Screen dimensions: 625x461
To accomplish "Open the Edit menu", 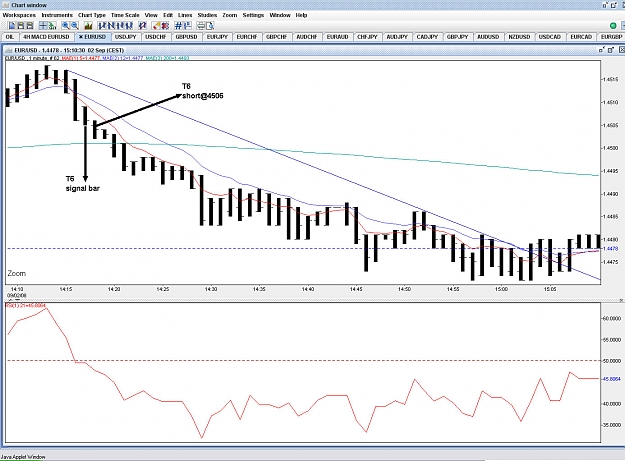I will (x=168, y=15).
